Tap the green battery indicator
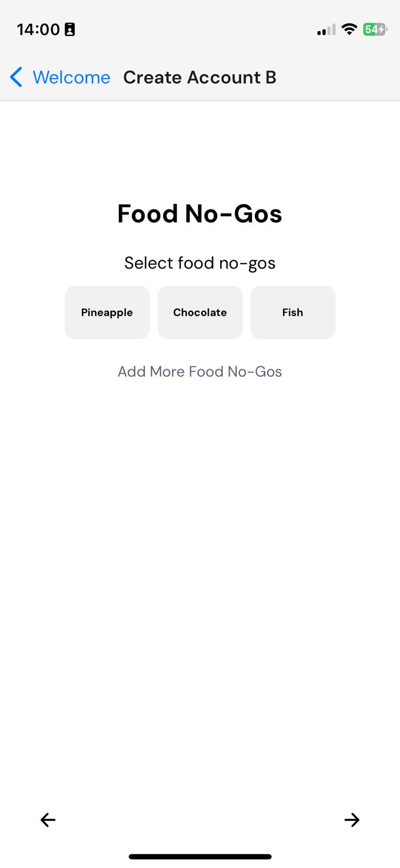This screenshot has width=400, height=868. coord(374,29)
